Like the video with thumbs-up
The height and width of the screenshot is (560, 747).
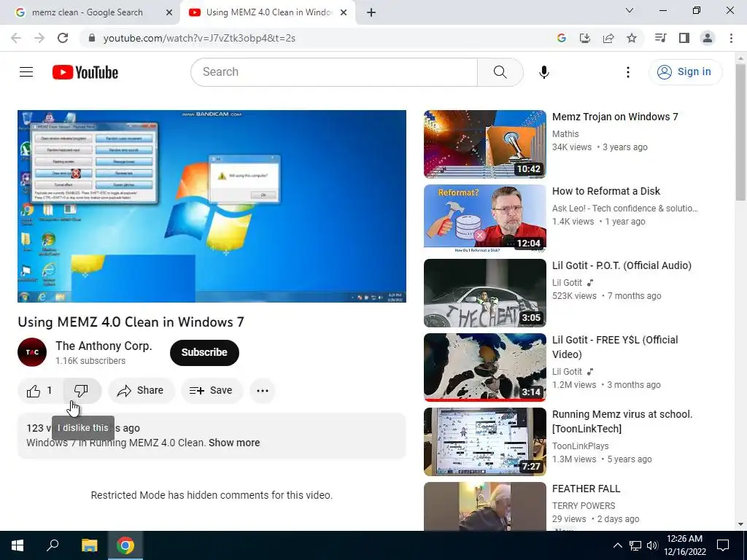coord(40,391)
